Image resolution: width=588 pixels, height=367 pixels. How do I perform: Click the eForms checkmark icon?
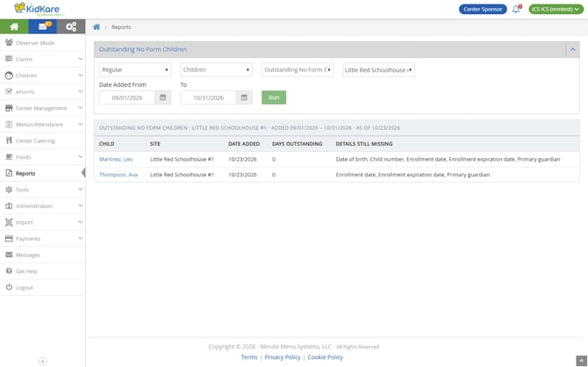click(x=9, y=91)
